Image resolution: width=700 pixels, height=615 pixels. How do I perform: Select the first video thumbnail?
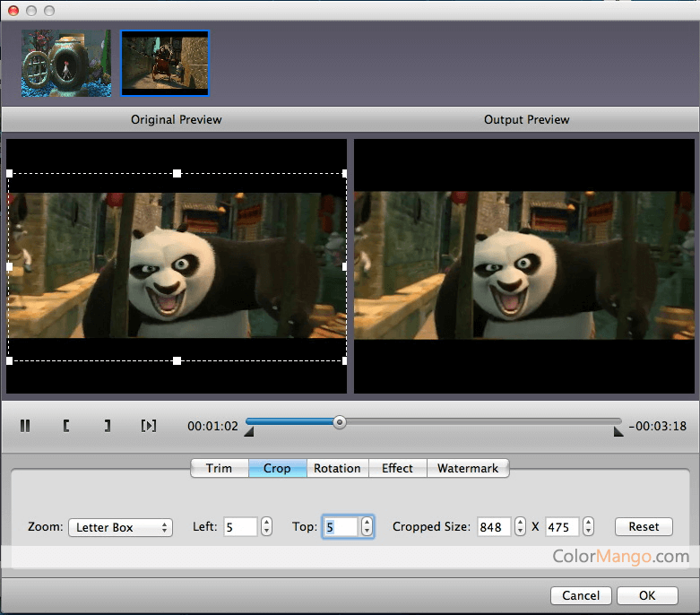coord(66,63)
